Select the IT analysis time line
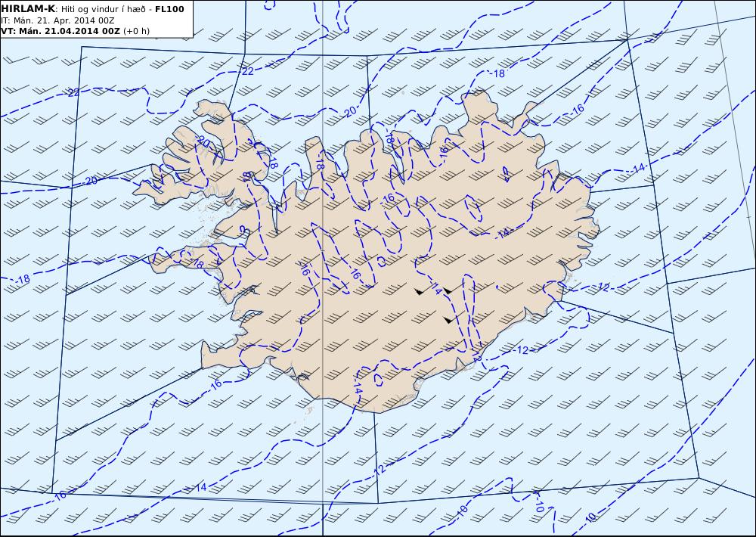 (58, 20)
